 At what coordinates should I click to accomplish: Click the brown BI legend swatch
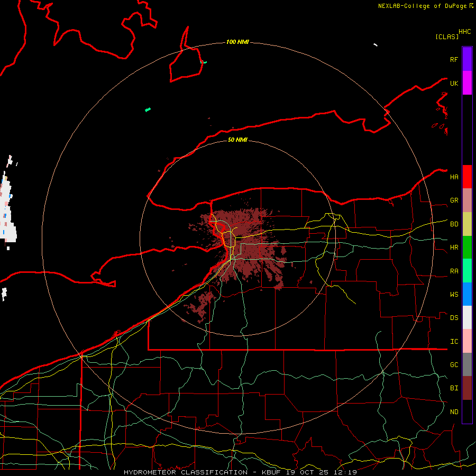pos(467,388)
